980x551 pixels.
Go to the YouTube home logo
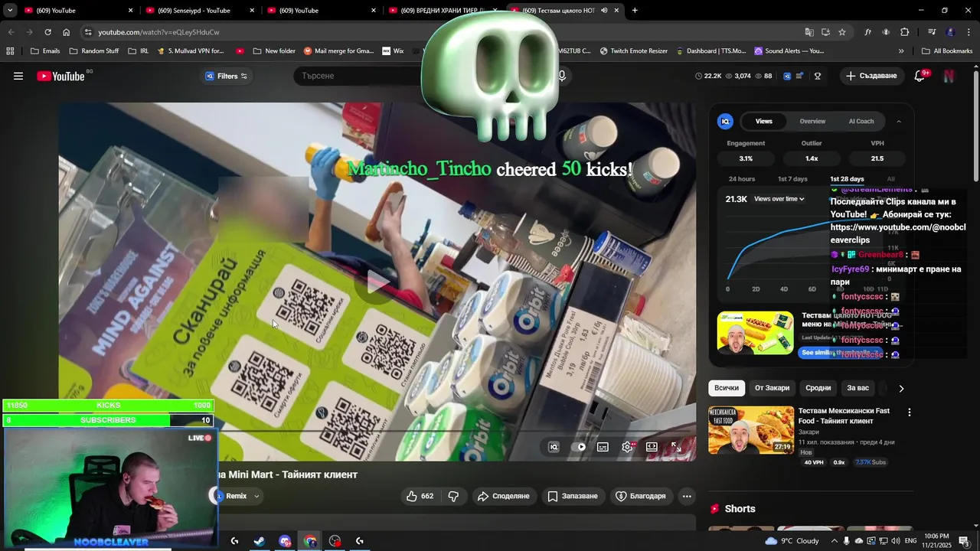[x=60, y=76]
